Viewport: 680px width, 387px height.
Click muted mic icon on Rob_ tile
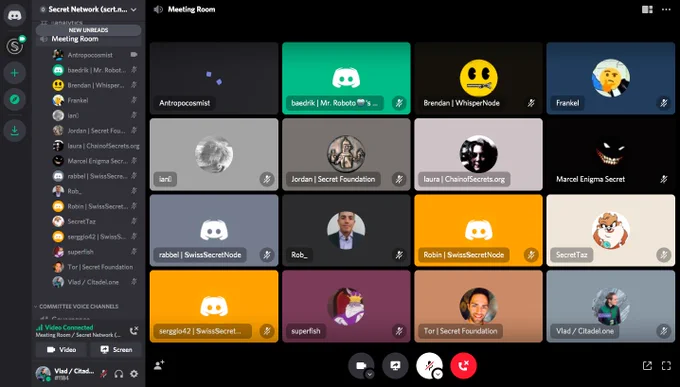point(399,255)
